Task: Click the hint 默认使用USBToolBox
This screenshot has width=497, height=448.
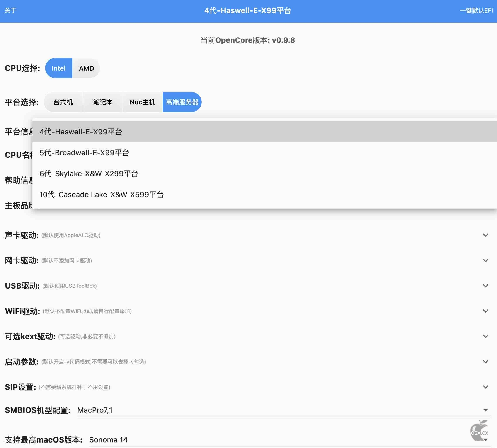Action: point(70,286)
